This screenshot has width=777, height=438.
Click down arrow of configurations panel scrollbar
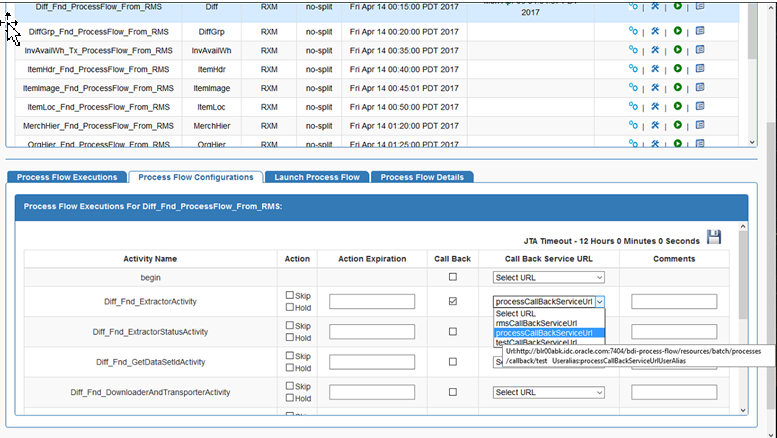click(x=743, y=410)
